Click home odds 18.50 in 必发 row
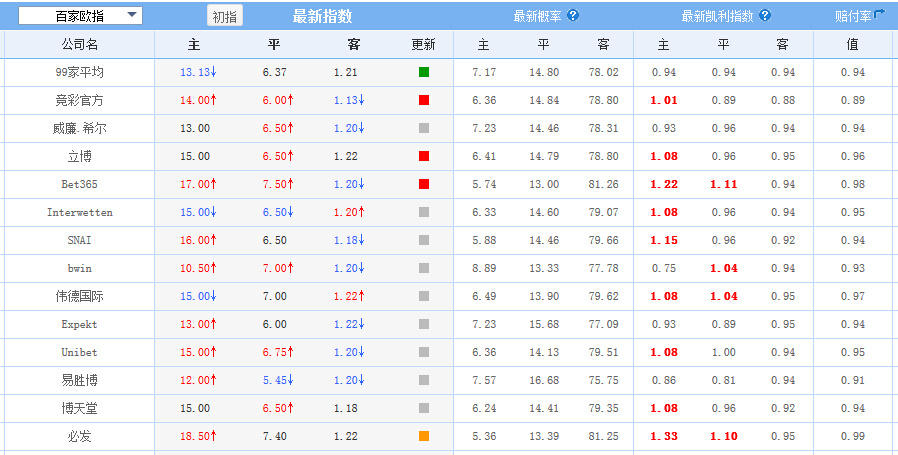Image resolution: width=898 pixels, height=455 pixels. point(195,437)
